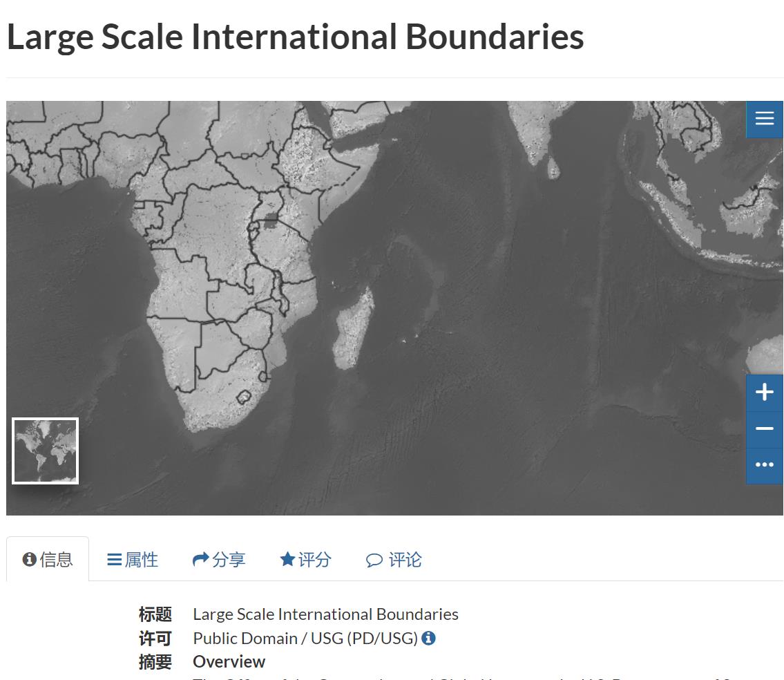The image size is (784, 680).
Task: Go to the 评论 tab
Action: [x=394, y=559]
